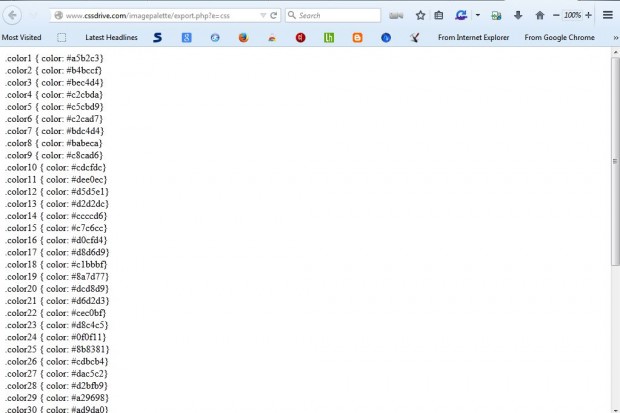Screen dimensions: 620x413
Task: Click the line '.color23 { color: #d8c4c5}'
Action: tap(56, 325)
